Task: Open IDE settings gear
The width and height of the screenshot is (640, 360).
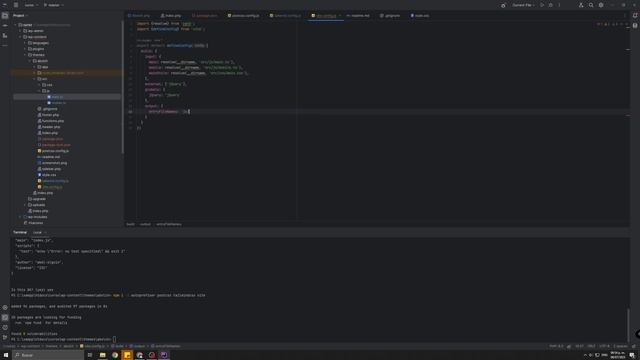Action: (601, 5)
